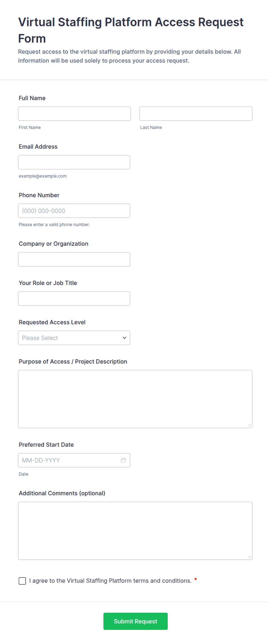Open the calendar icon in Preferred Start Date
Screen dimensions: 268x644
click(123, 460)
